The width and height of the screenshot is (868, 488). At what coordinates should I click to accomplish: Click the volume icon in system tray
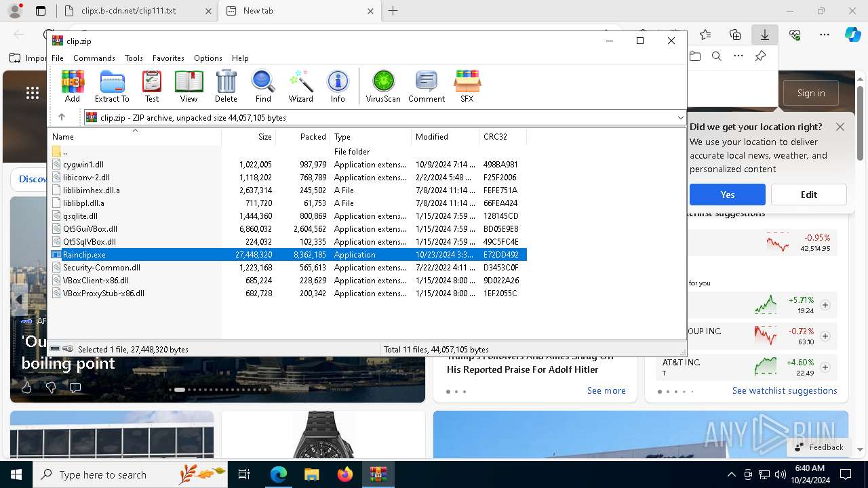pyautogui.click(x=781, y=474)
